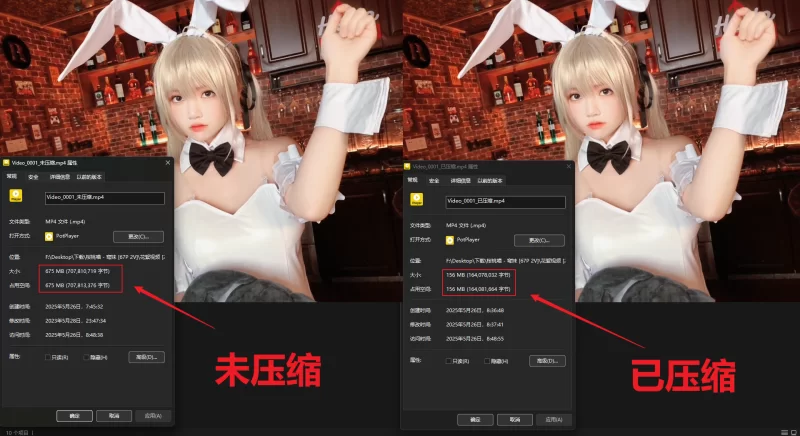Click 更改 button in the uncompressed file dialog
Screen dimensions: 800x436
pyautogui.click(x=145, y=236)
